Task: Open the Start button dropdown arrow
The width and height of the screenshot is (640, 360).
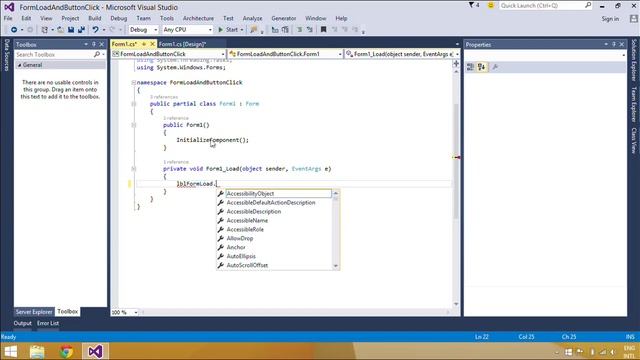Action: 242,30
